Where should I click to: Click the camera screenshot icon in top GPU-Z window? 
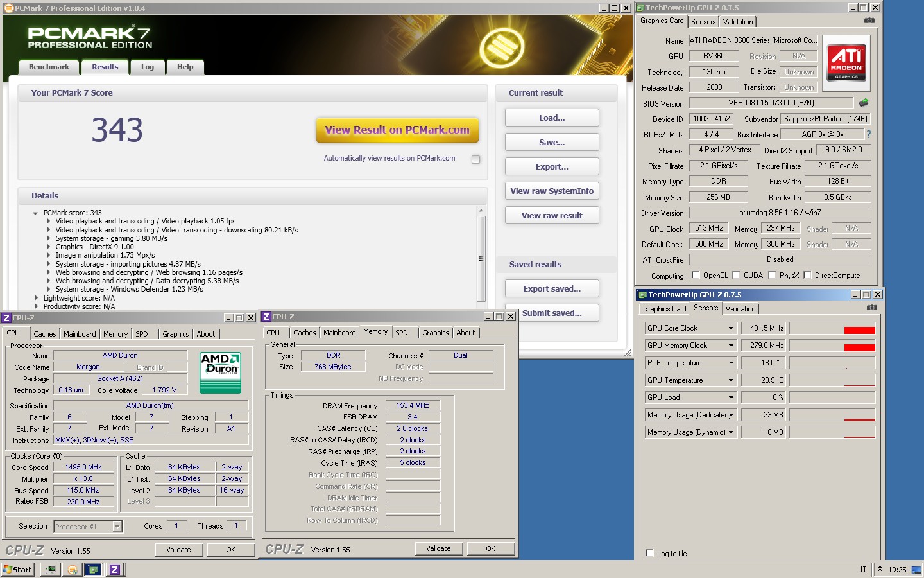click(x=869, y=21)
